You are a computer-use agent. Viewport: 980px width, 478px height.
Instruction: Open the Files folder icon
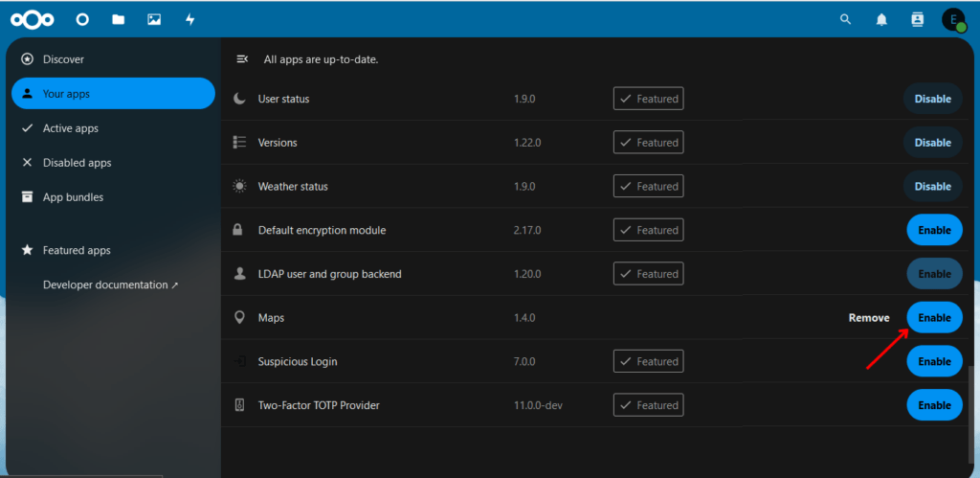click(118, 19)
